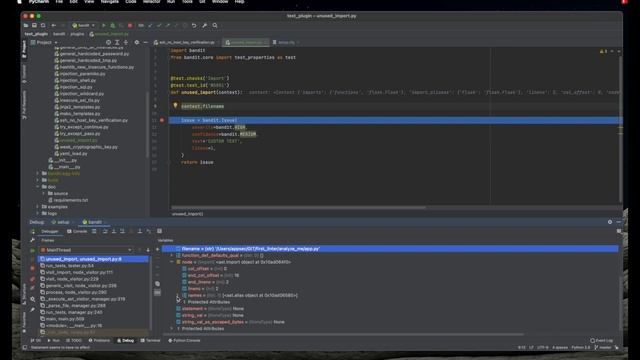This screenshot has height=360, width=640.
Task: Click the Debug panel settings gear icon
Action: pyautogui.click(x=610, y=222)
